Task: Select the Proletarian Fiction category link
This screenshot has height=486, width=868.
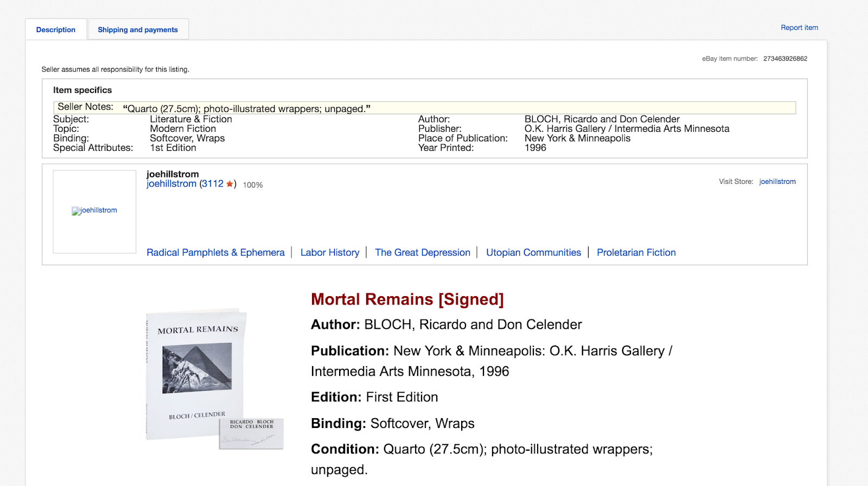Action: tap(636, 253)
